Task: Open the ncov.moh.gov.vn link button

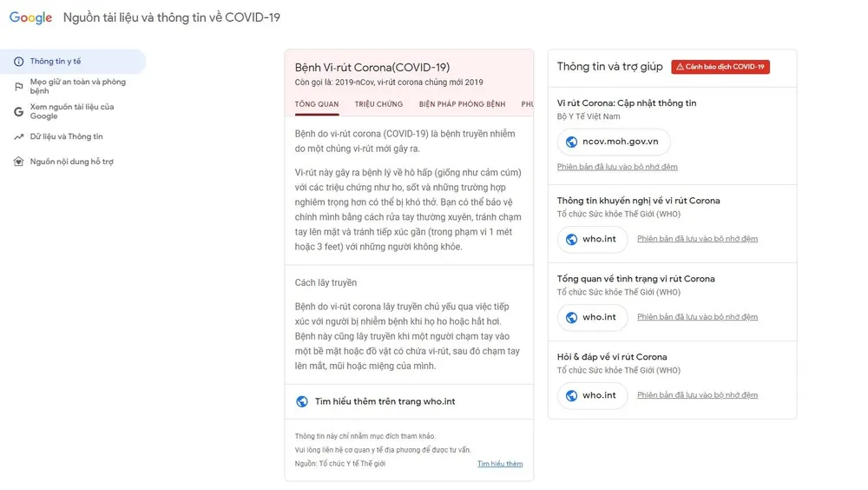Action: point(614,142)
